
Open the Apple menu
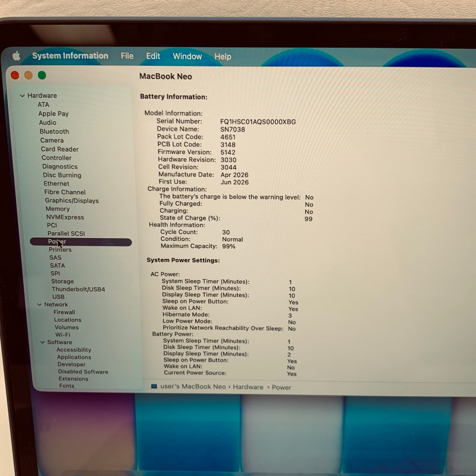[x=16, y=56]
